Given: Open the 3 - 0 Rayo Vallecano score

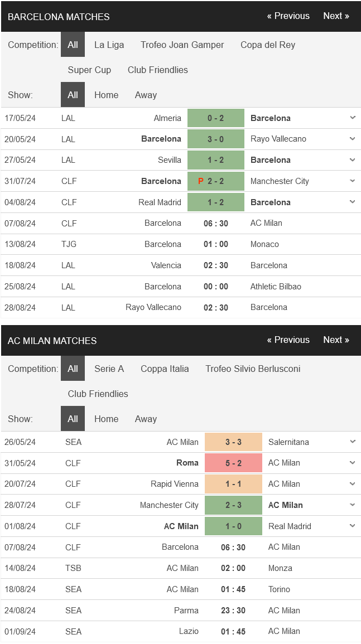Looking at the screenshot, I should [x=216, y=139].
